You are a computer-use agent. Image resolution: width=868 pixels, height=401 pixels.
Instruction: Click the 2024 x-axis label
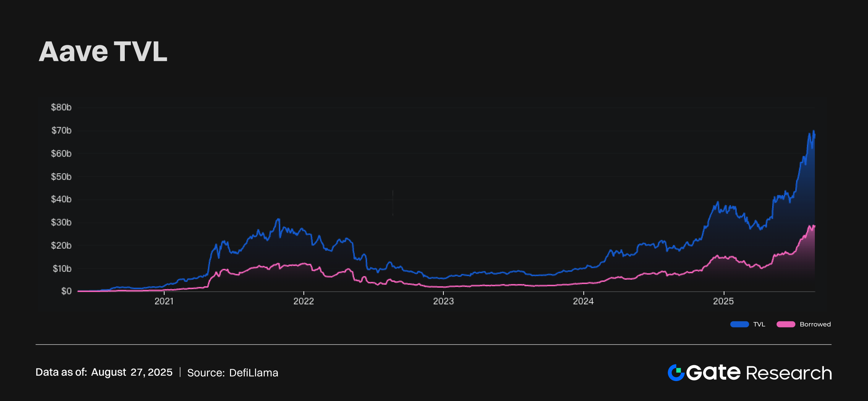tap(583, 301)
